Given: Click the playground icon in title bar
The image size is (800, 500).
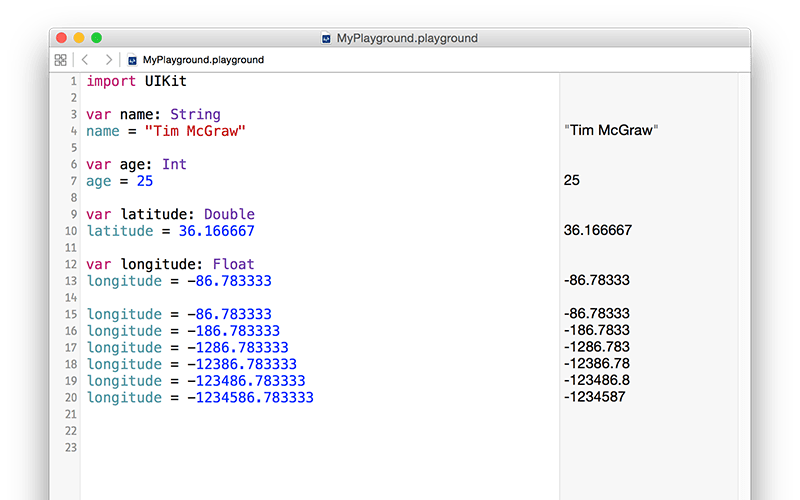Looking at the screenshot, I should coord(326,38).
